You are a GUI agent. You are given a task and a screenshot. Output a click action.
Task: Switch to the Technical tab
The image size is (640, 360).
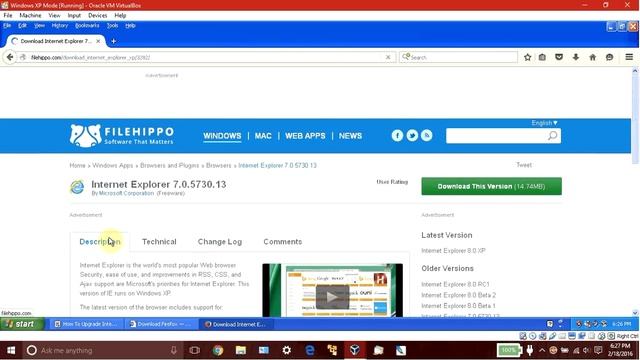tap(159, 242)
